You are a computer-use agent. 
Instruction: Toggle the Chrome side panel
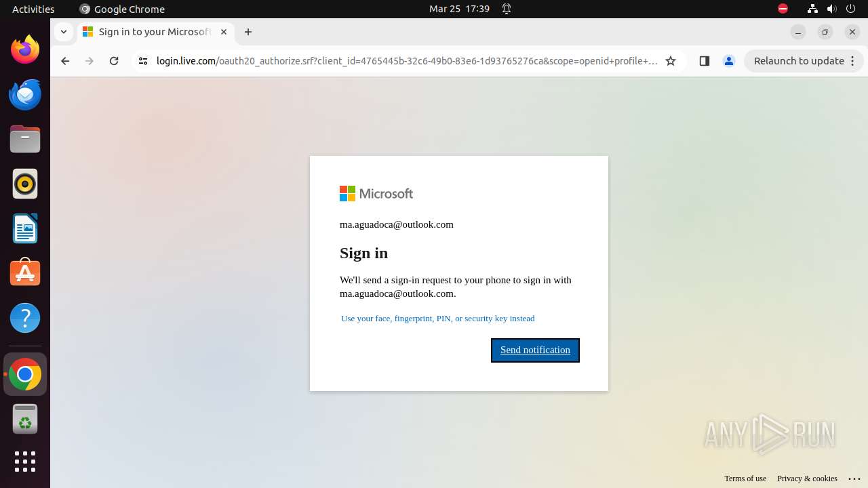705,61
